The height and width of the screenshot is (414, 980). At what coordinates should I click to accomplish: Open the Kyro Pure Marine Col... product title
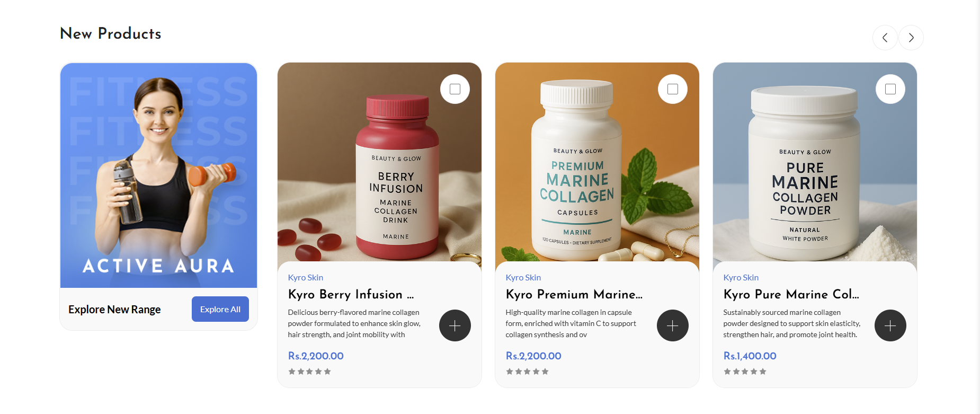click(x=791, y=294)
